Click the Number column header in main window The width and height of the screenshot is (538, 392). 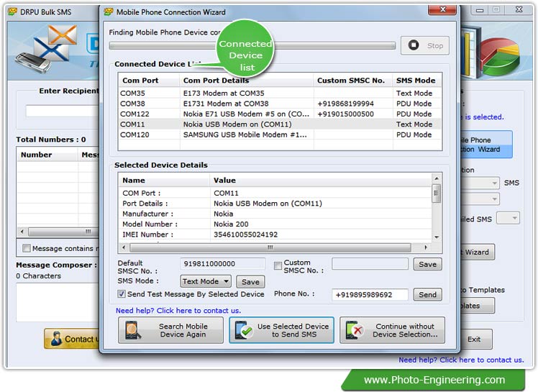pyautogui.click(x=47, y=155)
